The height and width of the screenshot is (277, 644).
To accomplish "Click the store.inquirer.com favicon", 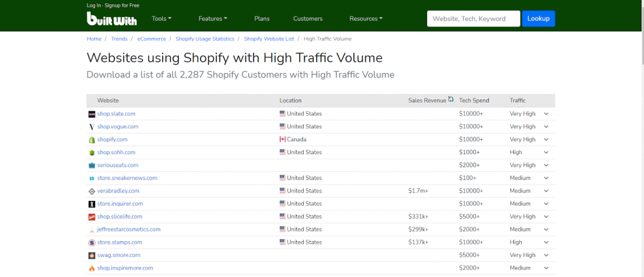I will [92, 204].
